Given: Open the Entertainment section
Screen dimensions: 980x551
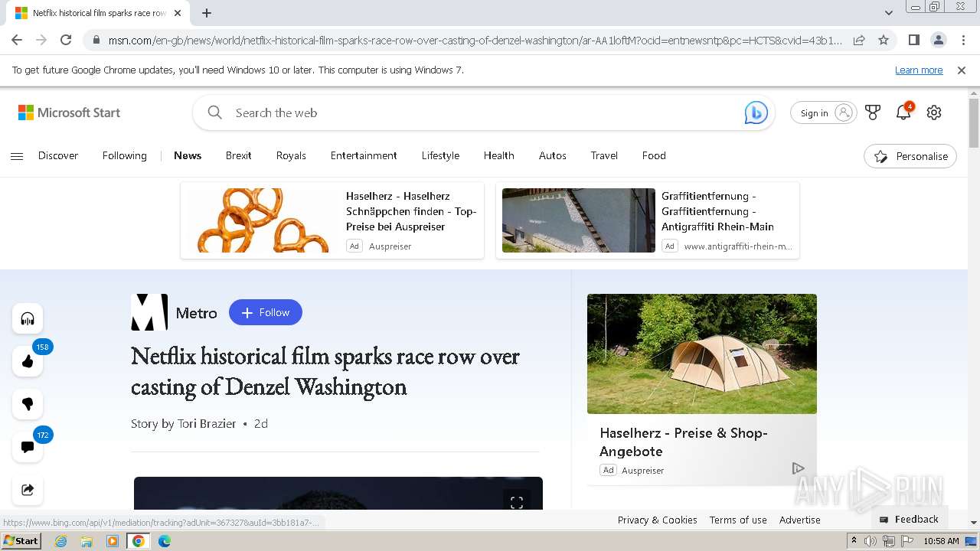Looking at the screenshot, I should (364, 155).
